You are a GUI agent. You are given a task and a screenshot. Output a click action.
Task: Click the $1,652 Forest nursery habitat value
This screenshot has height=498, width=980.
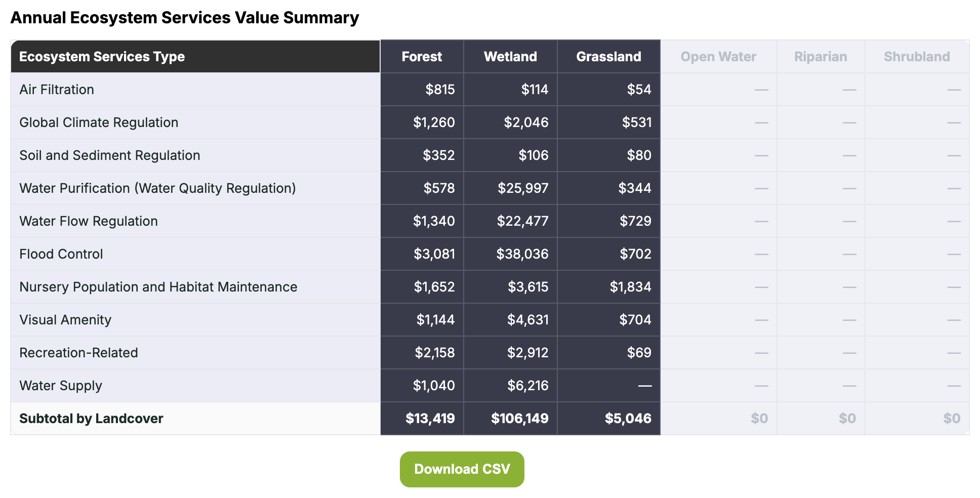[434, 287]
